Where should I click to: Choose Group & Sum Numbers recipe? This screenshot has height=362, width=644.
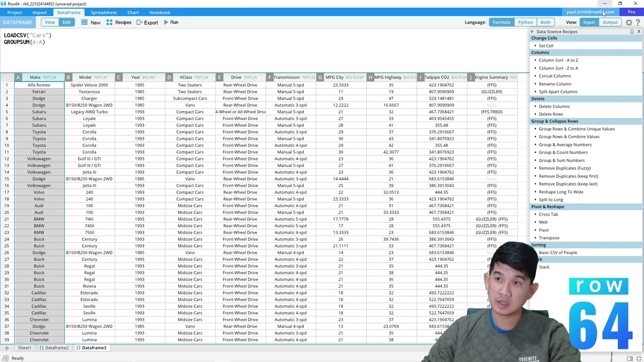[x=561, y=160]
